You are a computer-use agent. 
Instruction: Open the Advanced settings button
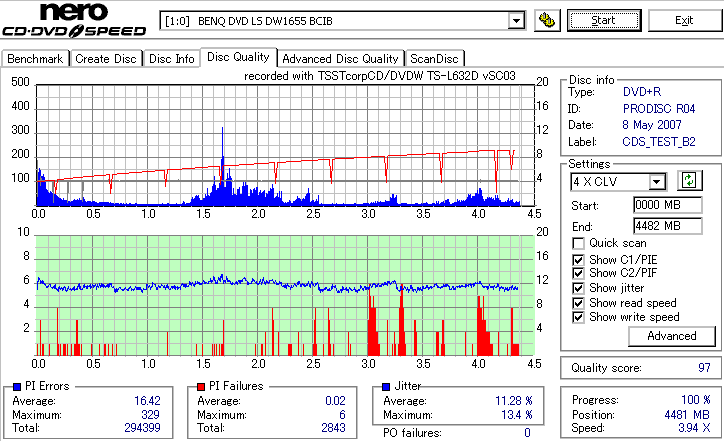pyautogui.click(x=672, y=336)
